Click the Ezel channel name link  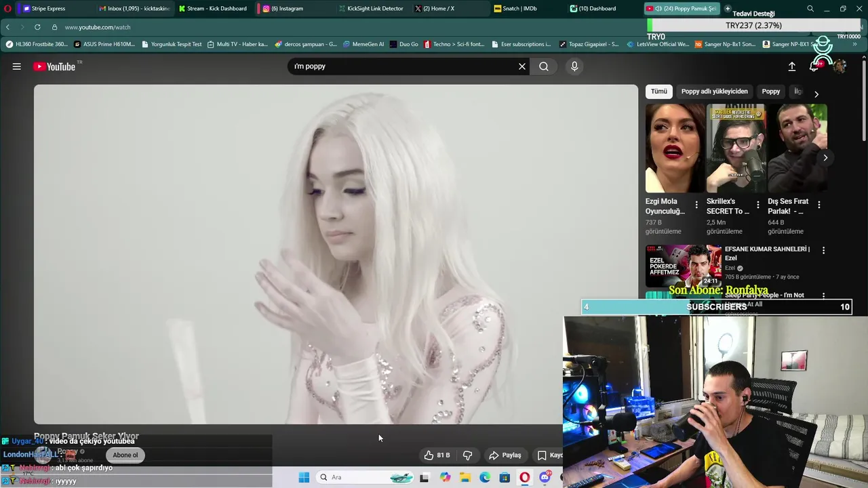pos(730,268)
